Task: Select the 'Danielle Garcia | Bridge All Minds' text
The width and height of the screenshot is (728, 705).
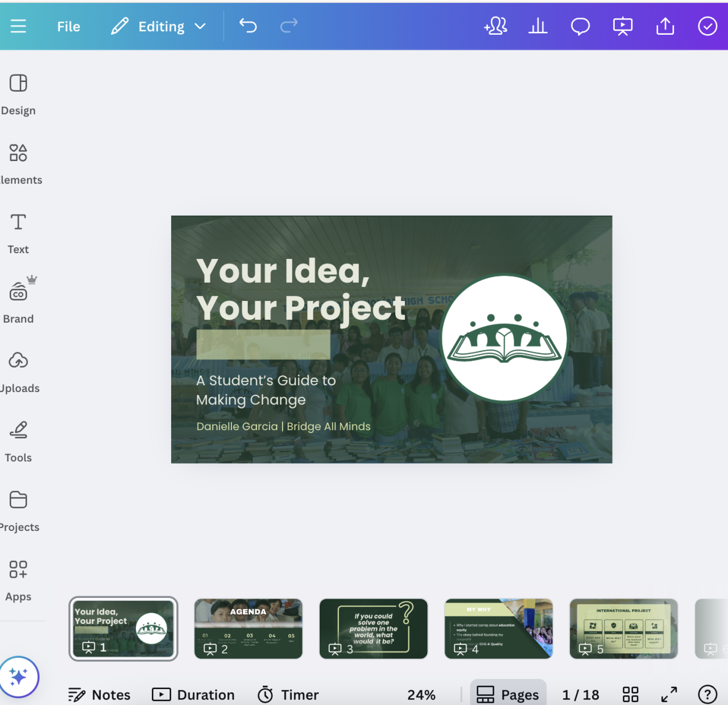Action: (x=283, y=427)
